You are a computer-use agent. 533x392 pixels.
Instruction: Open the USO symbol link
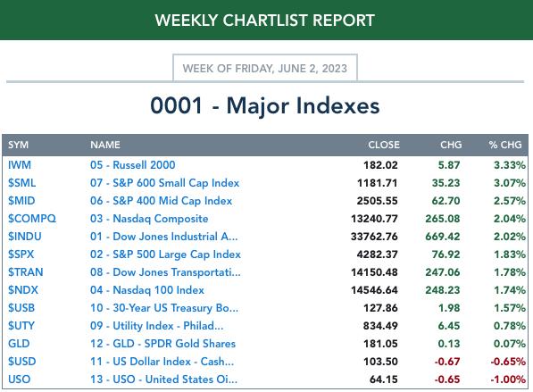19,379
